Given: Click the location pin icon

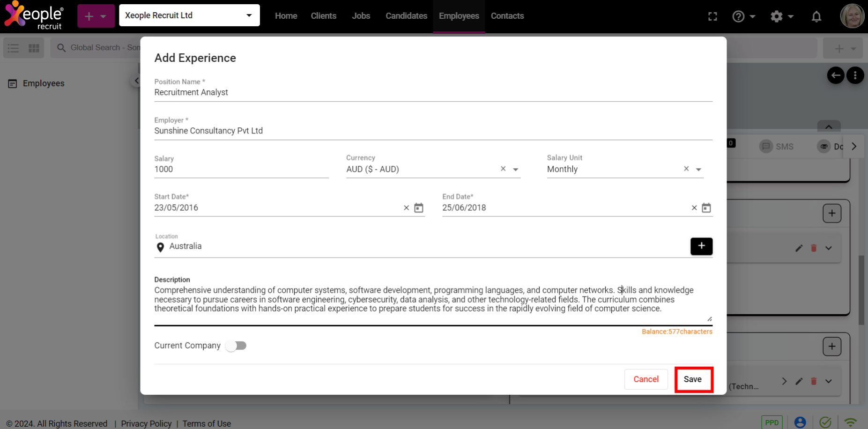Looking at the screenshot, I should coord(160,247).
